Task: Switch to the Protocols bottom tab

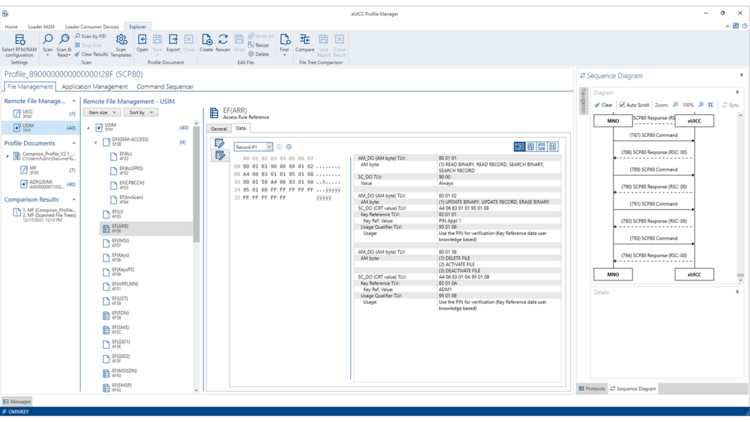Action: point(592,389)
